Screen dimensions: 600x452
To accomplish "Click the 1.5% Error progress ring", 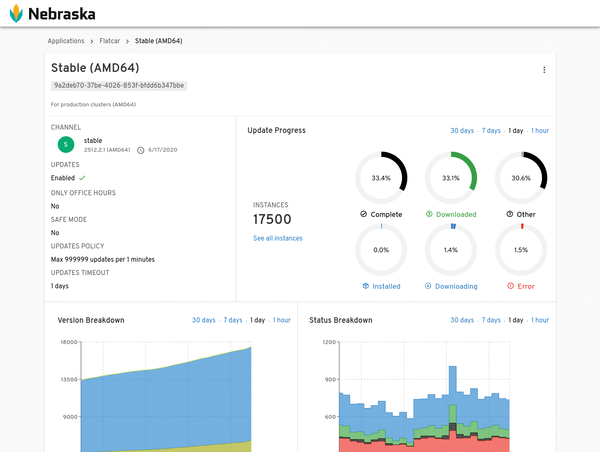I will coord(521,250).
